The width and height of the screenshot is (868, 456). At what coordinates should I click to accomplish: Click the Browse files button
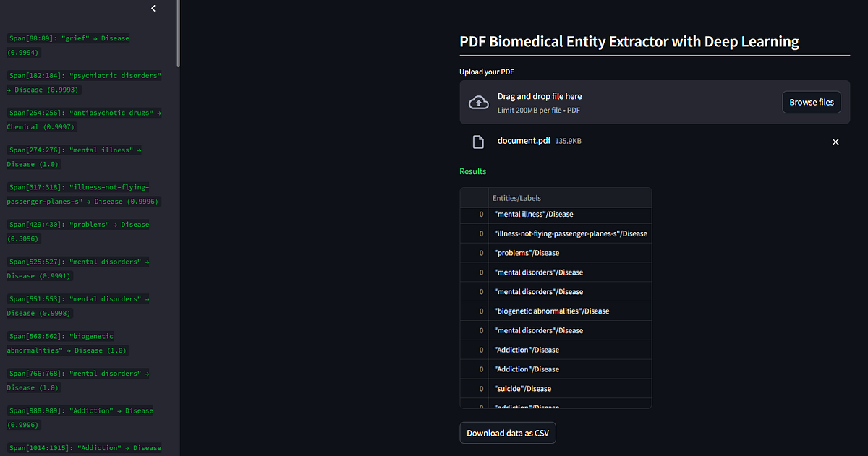click(812, 102)
